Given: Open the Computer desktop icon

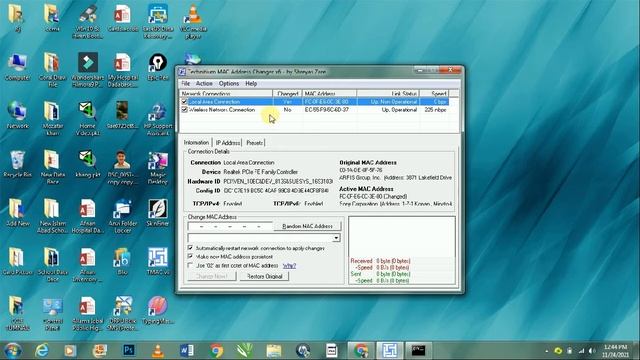Looking at the screenshot, I should pyautogui.click(x=17, y=67).
